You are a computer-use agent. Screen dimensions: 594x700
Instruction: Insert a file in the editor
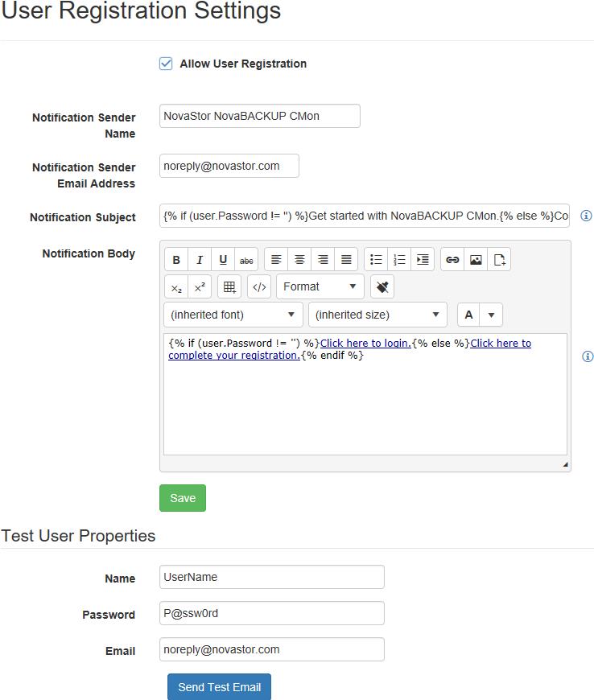point(499,259)
